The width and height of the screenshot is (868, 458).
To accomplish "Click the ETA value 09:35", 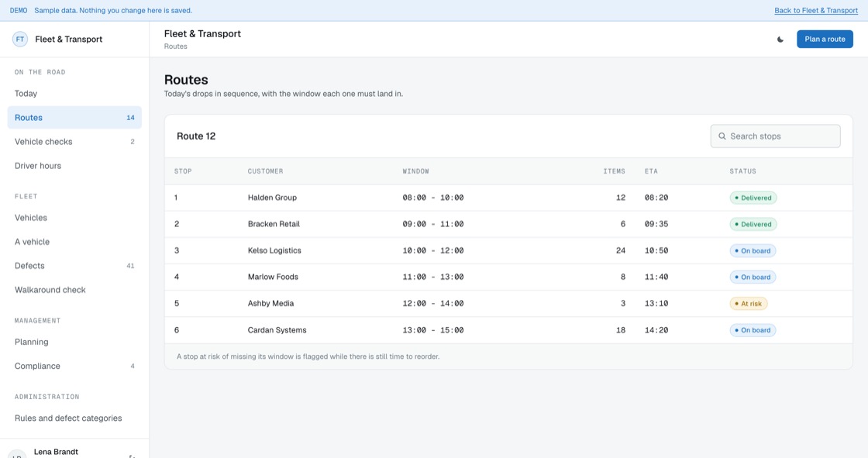I will (656, 224).
